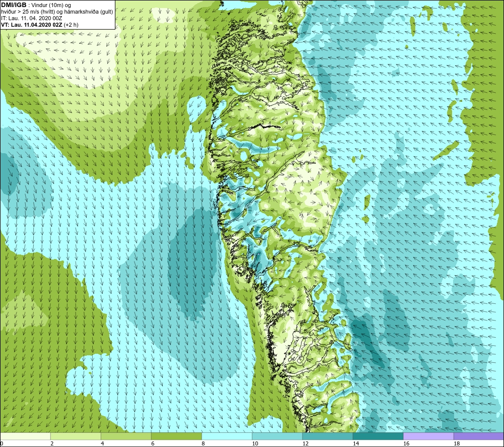Click the teal 12–14 m/s legend swatch
Image resolution: width=504 pixels, height=447 pixels.
pyautogui.click(x=328, y=436)
